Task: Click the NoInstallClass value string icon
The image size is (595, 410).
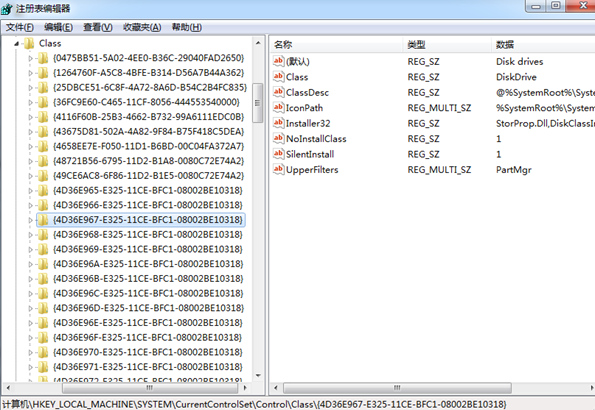Action: [278, 138]
